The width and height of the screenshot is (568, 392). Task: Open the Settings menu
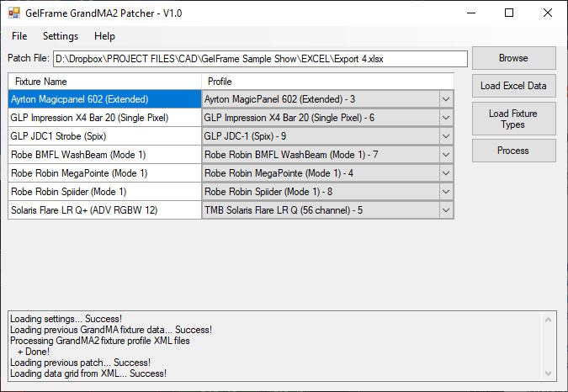[x=61, y=36]
